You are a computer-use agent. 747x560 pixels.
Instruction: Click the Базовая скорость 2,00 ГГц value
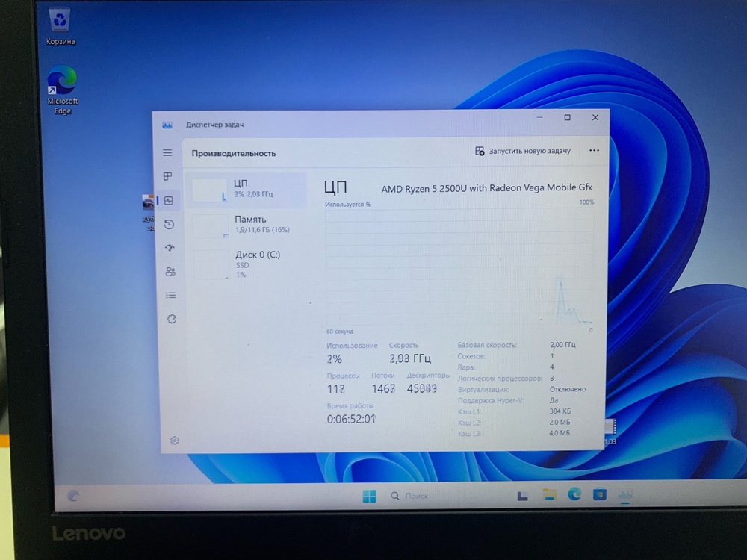[562, 345]
